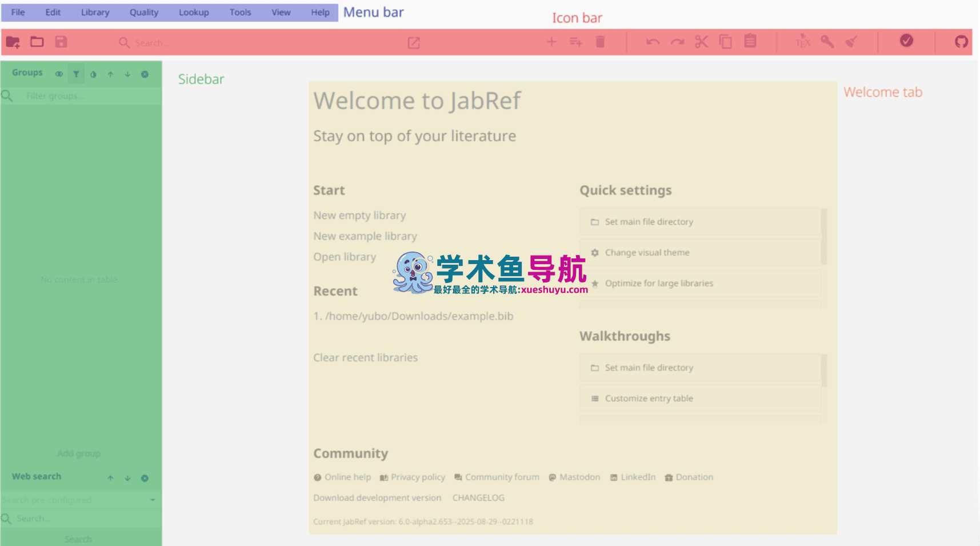The image size is (980, 546).
Task: Click the Quick settings list scrollbar
Action: pyautogui.click(x=824, y=237)
